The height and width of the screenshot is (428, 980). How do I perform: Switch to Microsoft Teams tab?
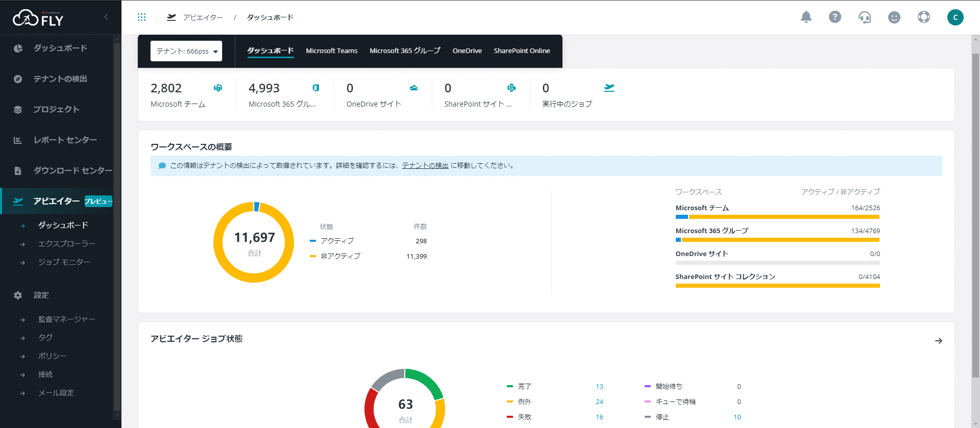332,51
